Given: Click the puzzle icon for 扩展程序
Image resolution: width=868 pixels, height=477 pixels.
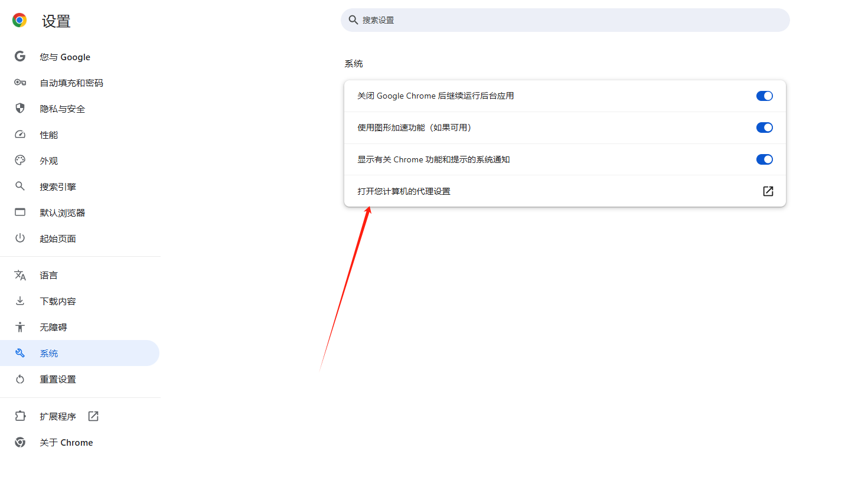Looking at the screenshot, I should [20, 416].
